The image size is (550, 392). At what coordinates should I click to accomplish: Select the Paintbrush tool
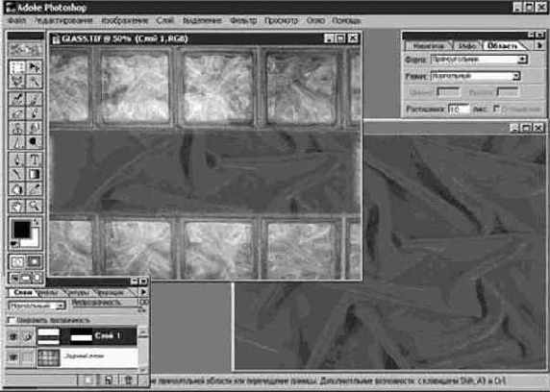34,99
